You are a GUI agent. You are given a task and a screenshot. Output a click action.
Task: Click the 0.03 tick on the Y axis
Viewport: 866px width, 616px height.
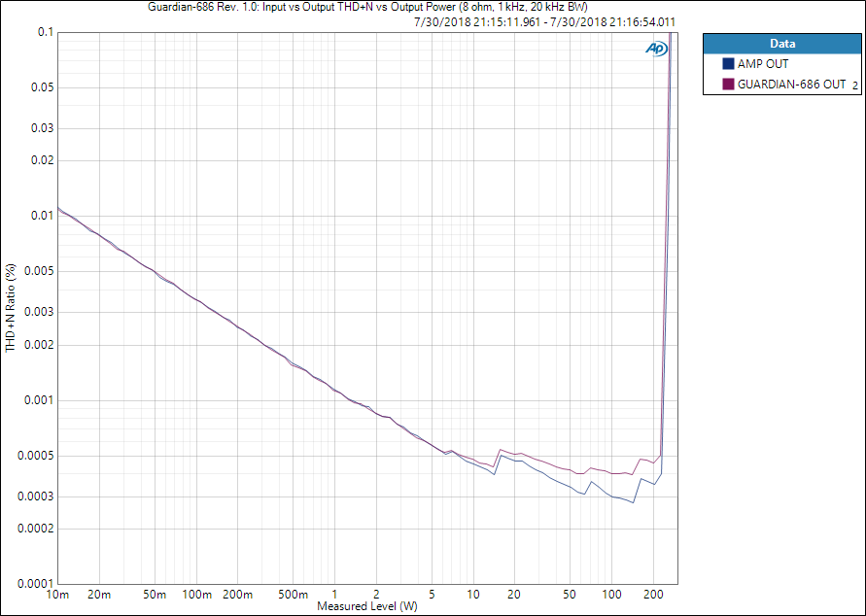click(43, 128)
